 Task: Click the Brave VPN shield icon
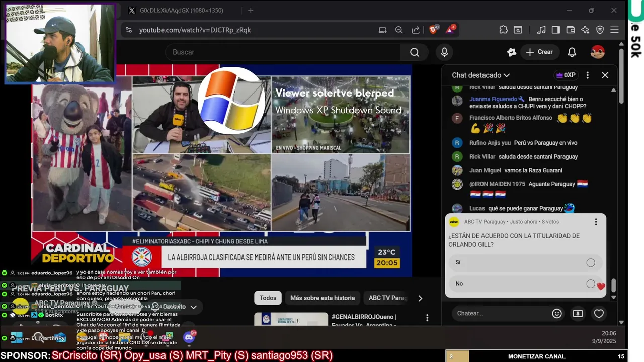(x=600, y=30)
